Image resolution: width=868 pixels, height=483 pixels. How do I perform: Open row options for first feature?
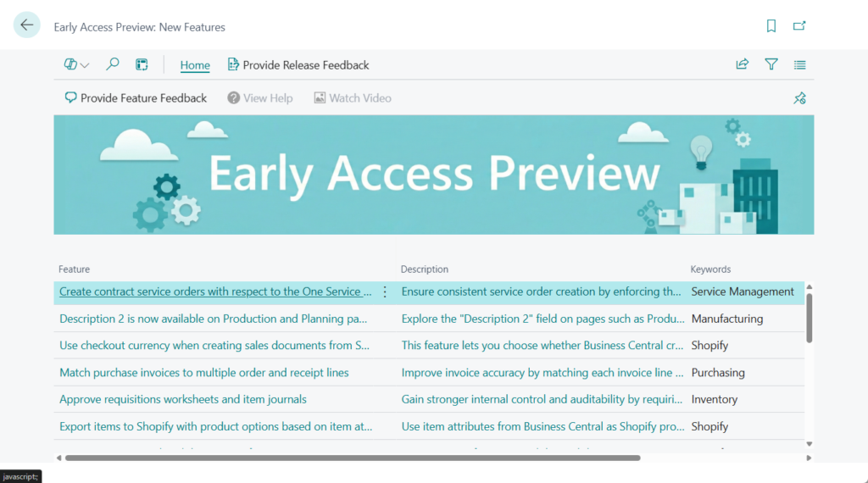pos(385,292)
